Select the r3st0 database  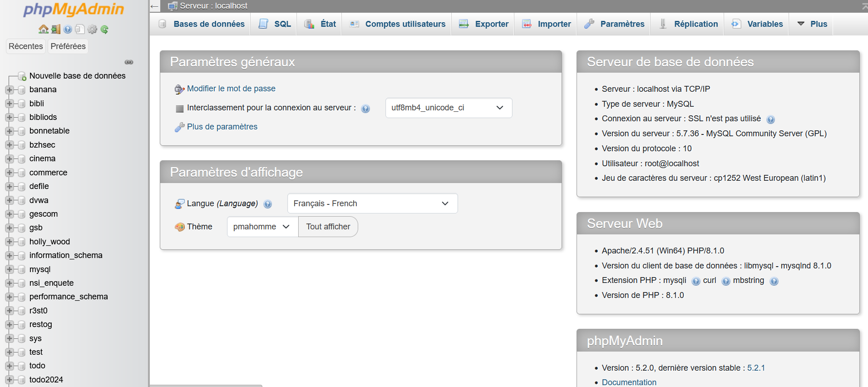coord(39,311)
